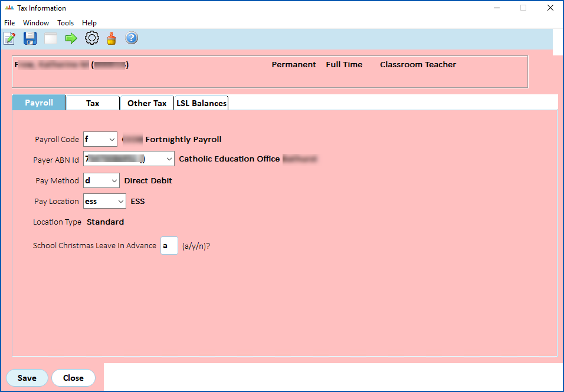Open the Tools menu

(x=65, y=22)
